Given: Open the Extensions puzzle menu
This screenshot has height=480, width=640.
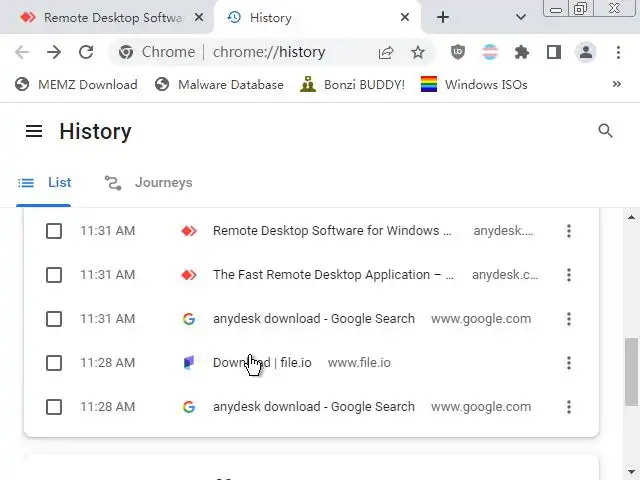Looking at the screenshot, I should pos(522,52).
